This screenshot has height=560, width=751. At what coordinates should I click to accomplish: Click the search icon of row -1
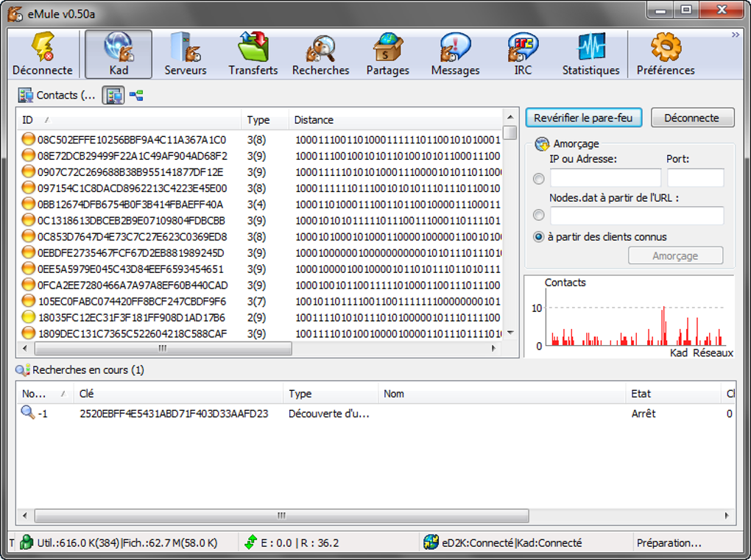coord(28,413)
